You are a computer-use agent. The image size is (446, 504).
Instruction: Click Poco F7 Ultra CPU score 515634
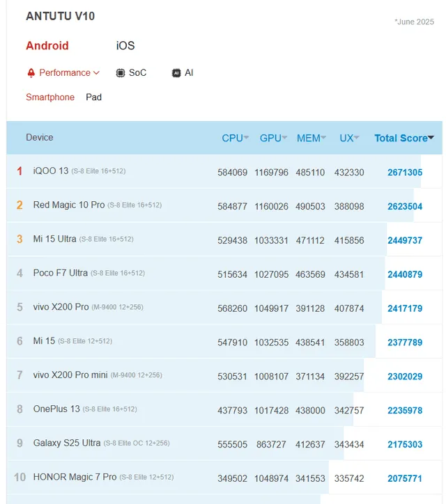point(232,274)
